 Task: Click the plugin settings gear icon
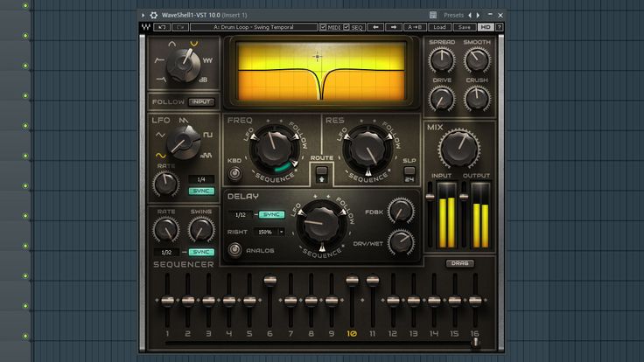[x=154, y=15]
